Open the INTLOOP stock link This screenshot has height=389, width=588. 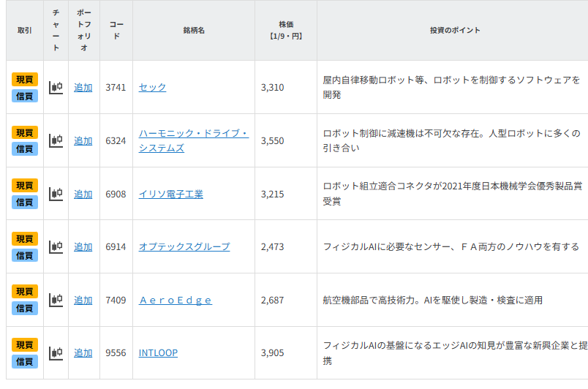click(x=158, y=353)
